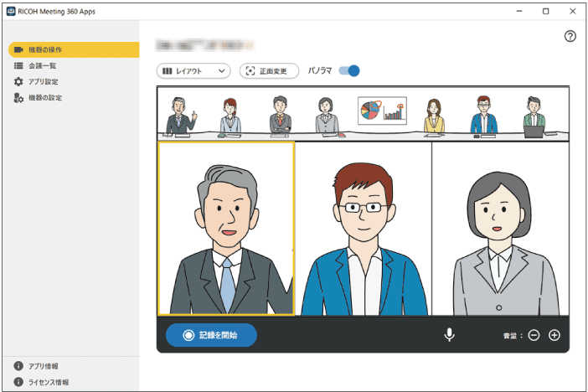
Task: Click the man with laptop in panorama
Action: coord(534,116)
